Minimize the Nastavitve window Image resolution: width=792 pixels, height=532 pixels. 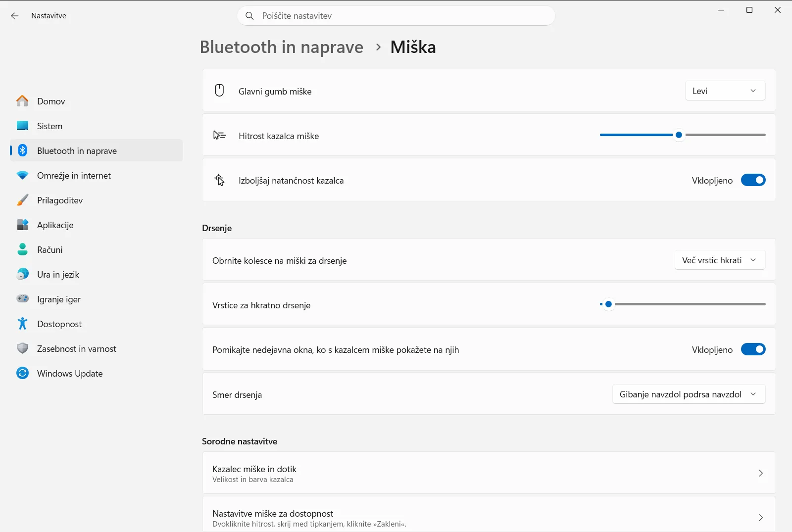click(x=721, y=10)
